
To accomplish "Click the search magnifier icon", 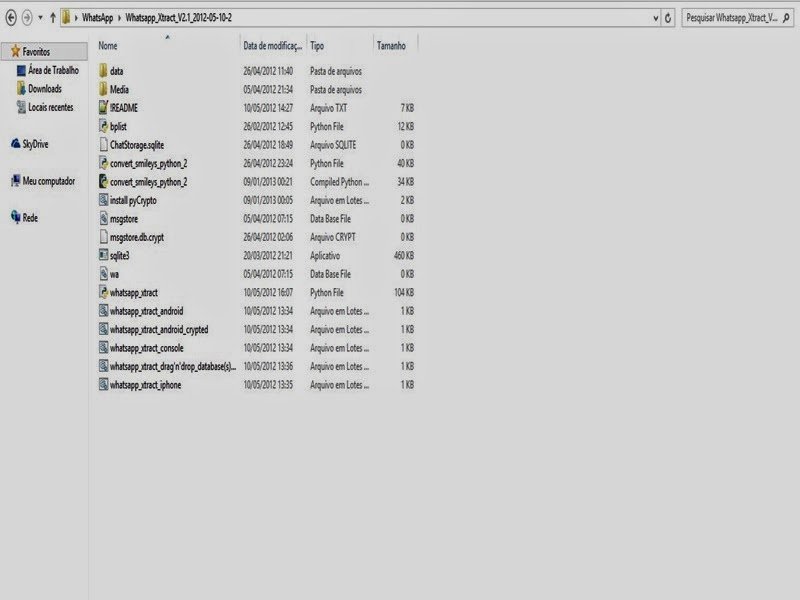I will (x=786, y=18).
